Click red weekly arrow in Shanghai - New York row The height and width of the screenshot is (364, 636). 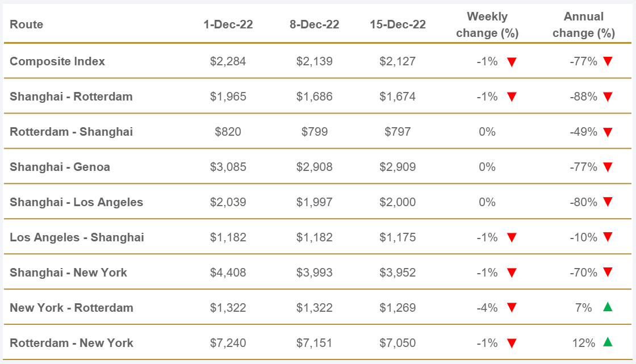coord(512,273)
